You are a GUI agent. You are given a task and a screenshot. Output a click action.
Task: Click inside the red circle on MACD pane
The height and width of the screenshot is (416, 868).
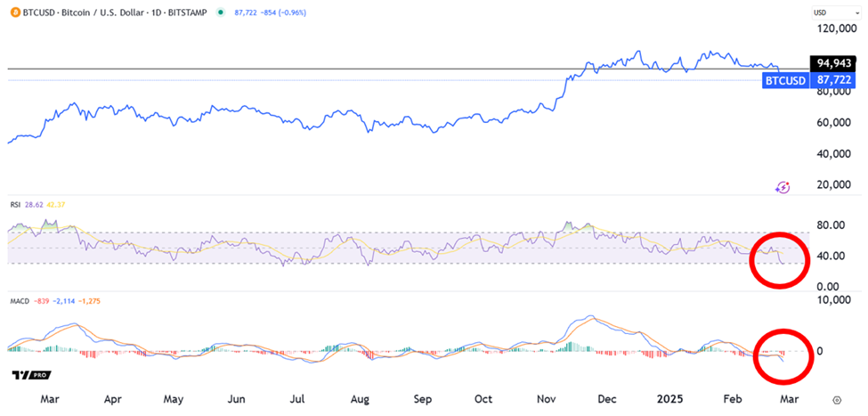[x=783, y=354]
